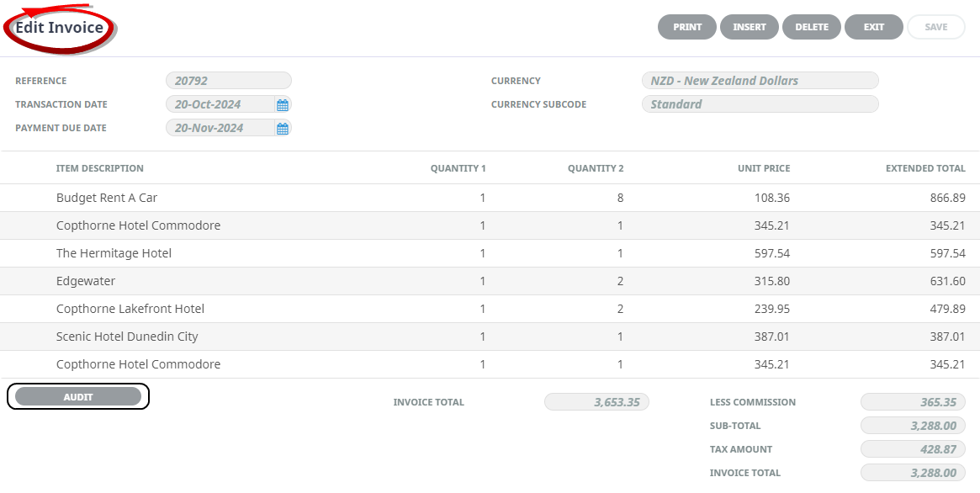Select the Edgewater line item

[x=490, y=281]
